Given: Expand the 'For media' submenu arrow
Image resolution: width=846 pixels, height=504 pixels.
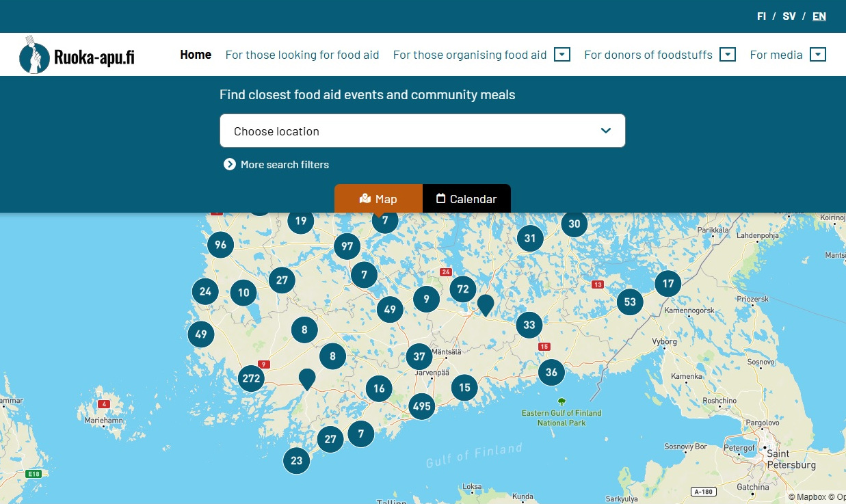Looking at the screenshot, I should tap(818, 55).
